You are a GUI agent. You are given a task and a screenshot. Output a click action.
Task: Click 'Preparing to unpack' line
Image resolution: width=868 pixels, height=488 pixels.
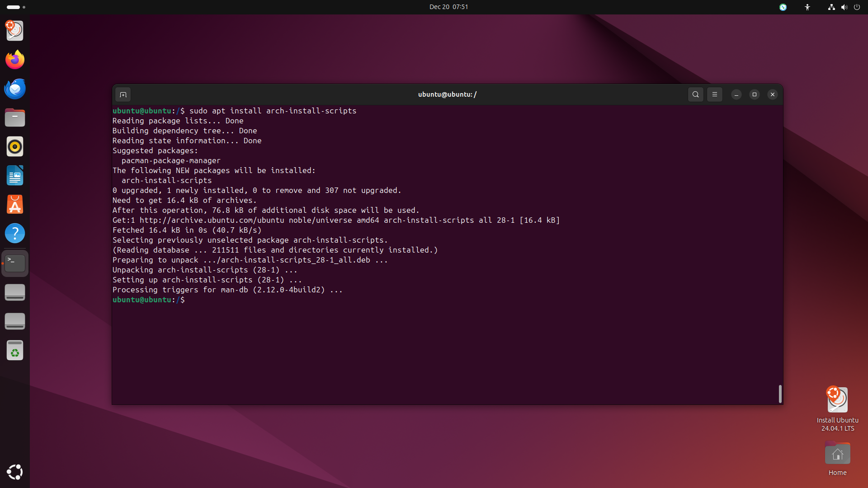pos(250,260)
